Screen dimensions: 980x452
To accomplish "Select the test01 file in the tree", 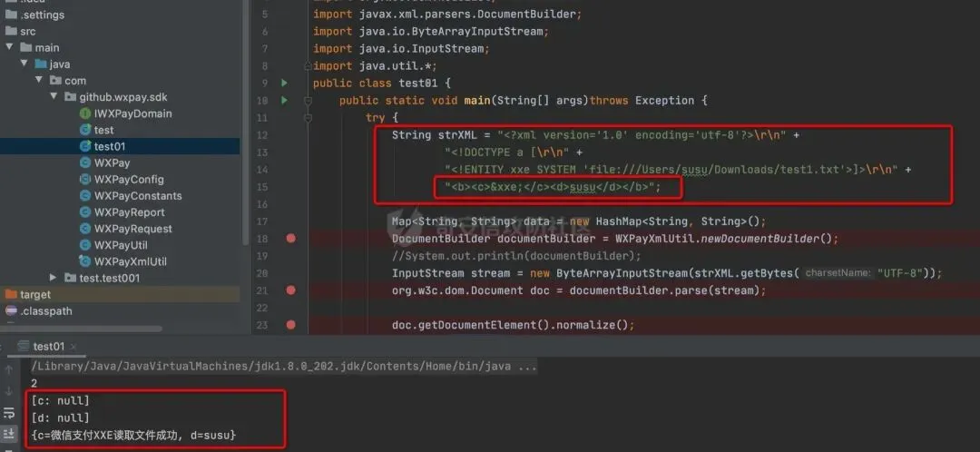I will coord(120,146).
